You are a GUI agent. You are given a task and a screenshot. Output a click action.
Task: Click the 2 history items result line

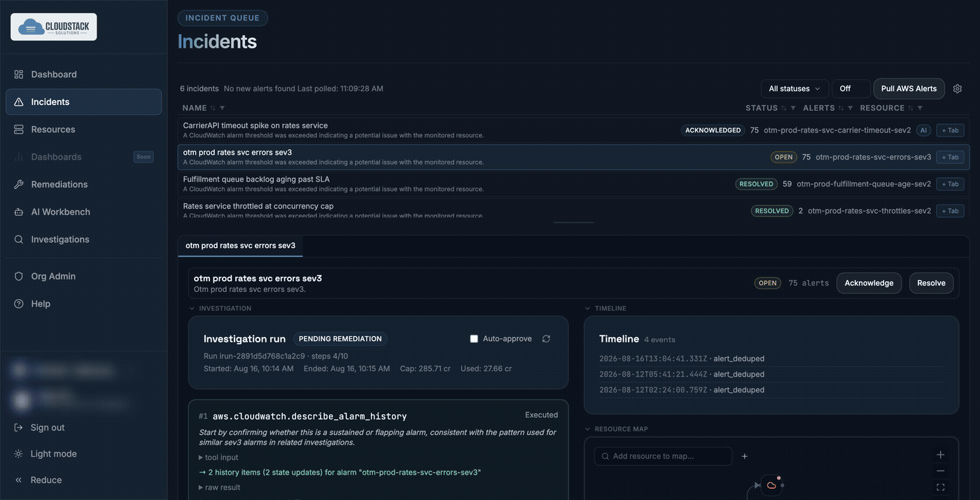(339, 473)
